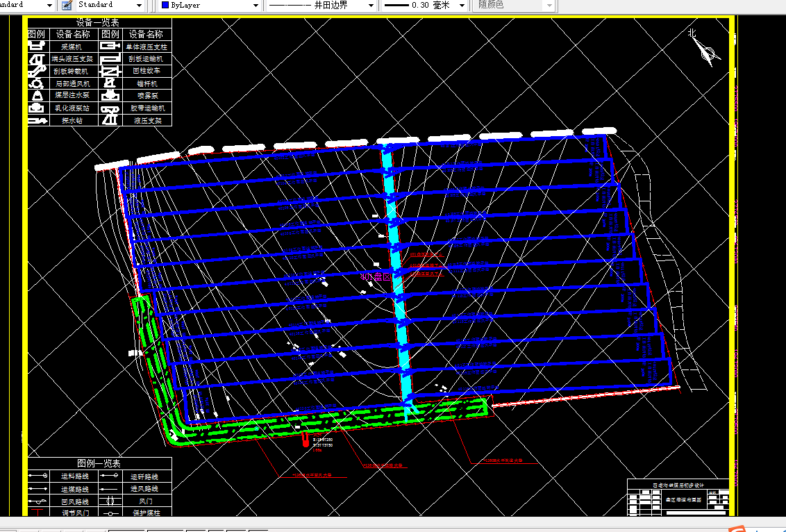
Task: Select the 胶带运输机 legend symbol
Action: click(x=110, y=108)
